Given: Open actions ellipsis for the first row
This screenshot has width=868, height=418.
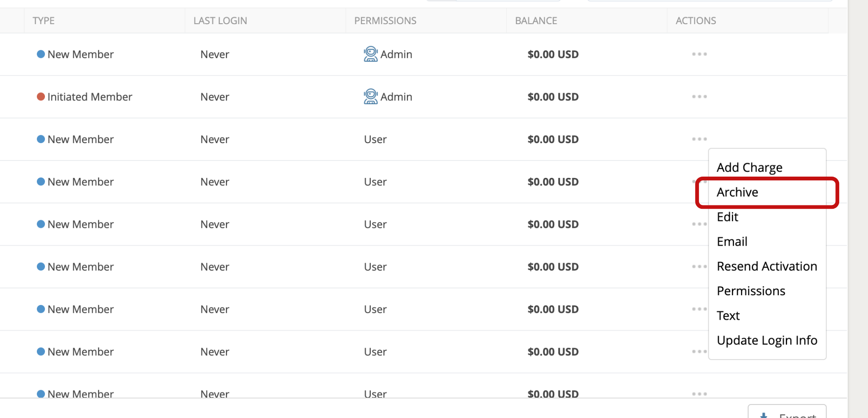Looking at the screenshot, I should point(699,54).
